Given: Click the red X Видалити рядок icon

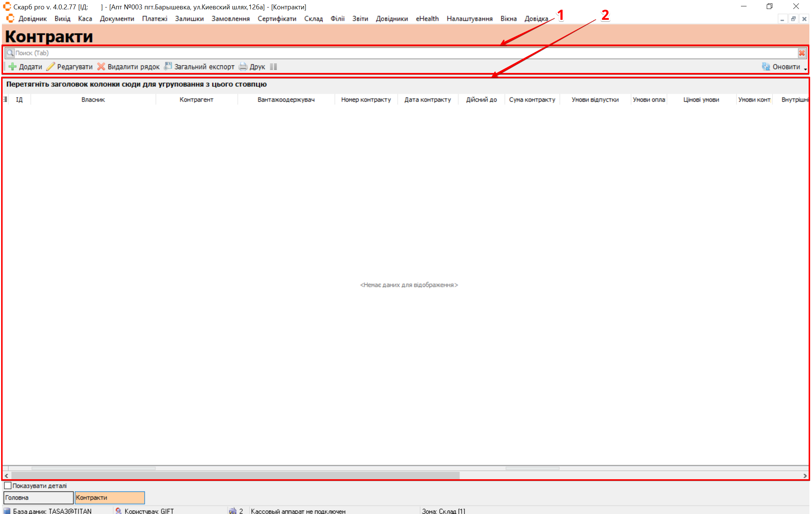Looking at the screenshot, I should [101, 67].
